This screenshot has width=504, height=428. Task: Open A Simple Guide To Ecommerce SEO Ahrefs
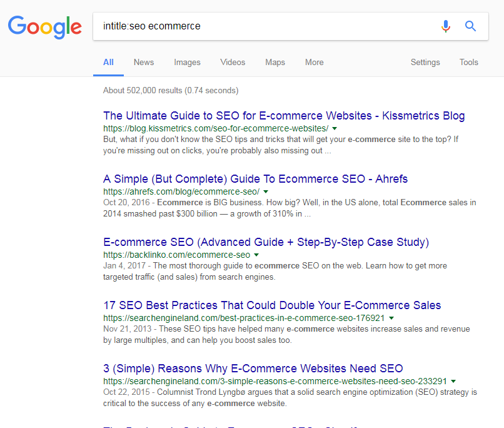point(255,179)
